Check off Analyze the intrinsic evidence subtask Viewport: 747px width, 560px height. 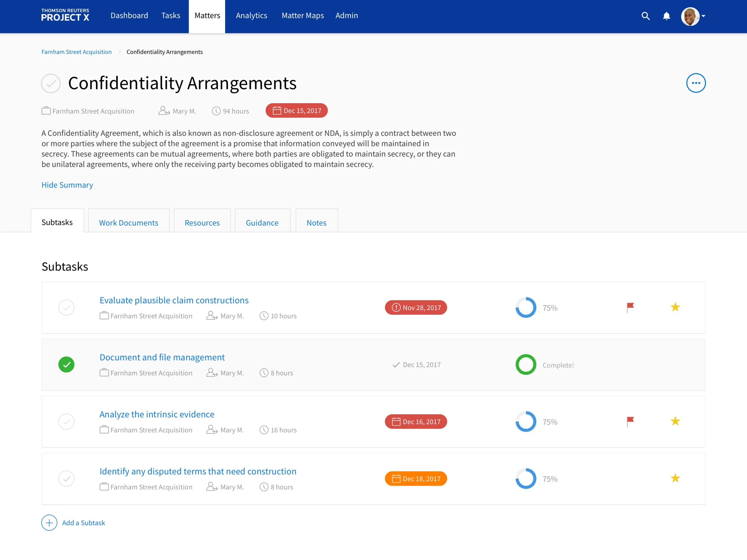point(67,422)
